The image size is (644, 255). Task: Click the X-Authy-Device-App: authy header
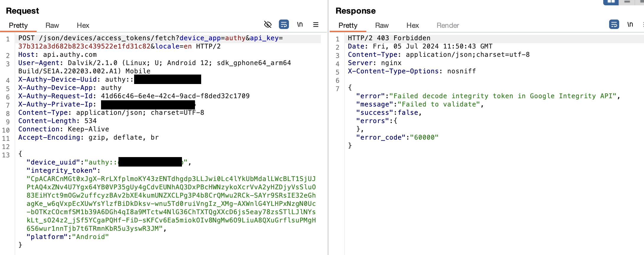click(x=70, y=88)
